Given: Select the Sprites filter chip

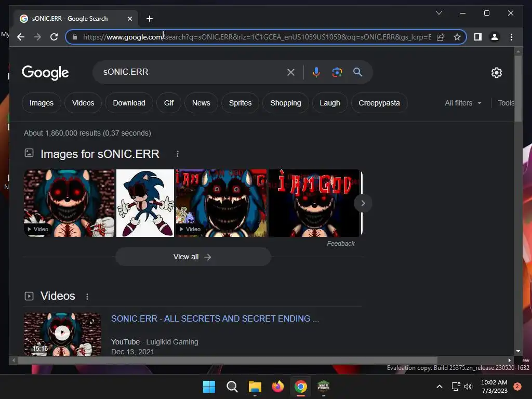Looking at the screenshot, I should coord(240,103).
